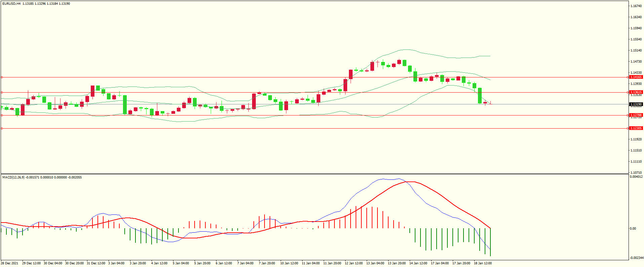Click the 10 Jan 12:00 time label
Image resolution: width=644 pixels, height=267 pixels.
click(289, 263)
